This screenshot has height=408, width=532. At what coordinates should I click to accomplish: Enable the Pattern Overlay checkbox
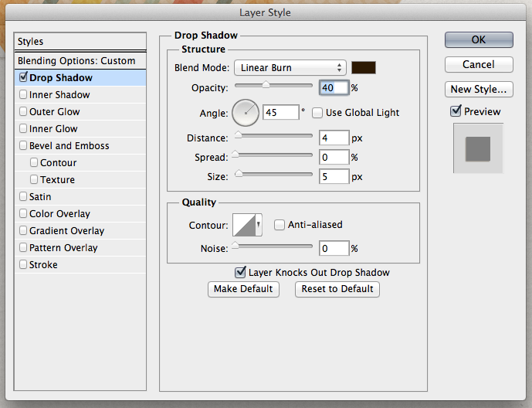(23, 247)
